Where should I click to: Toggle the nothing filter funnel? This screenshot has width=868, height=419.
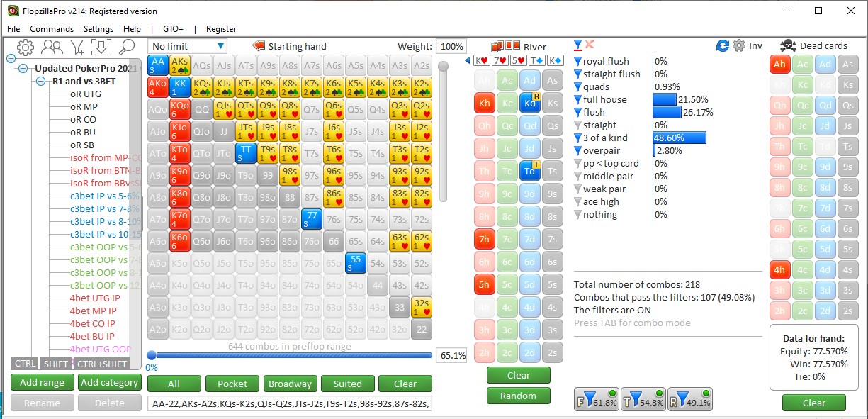point(577,215)
